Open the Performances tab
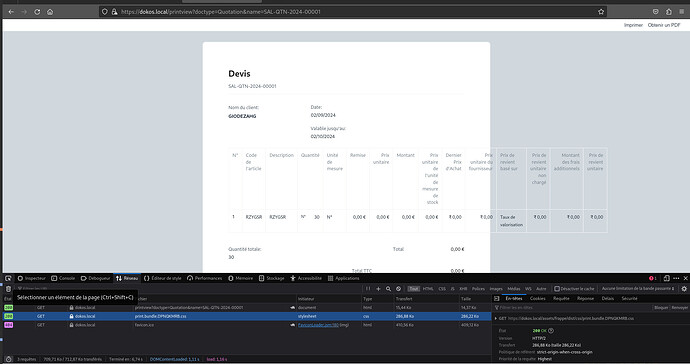Viewport: 690px width, 364px height. (205, 278)
